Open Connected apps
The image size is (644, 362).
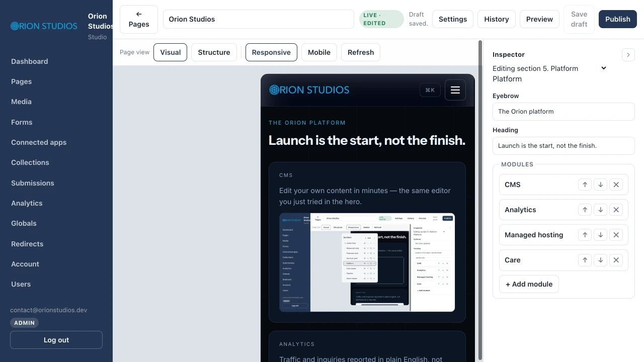tap(39, 142)
